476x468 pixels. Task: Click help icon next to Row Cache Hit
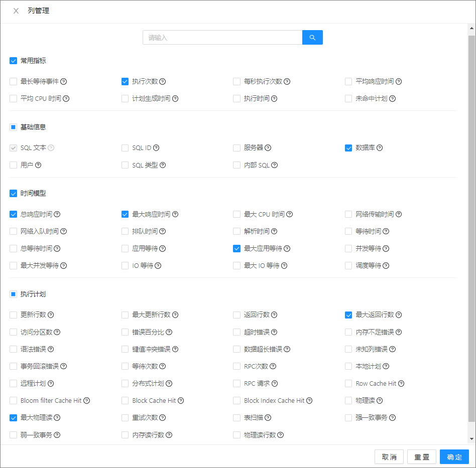pos(401,384)
